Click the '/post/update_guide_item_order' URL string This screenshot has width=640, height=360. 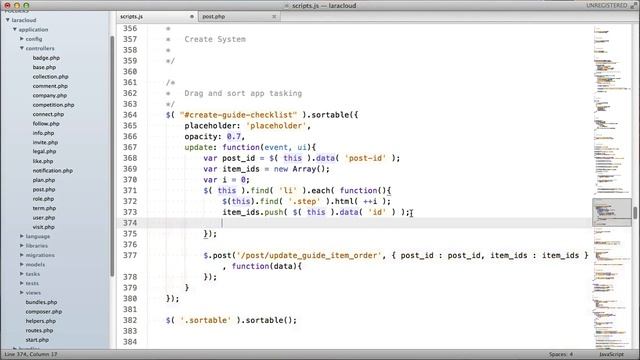pyautogui.click(x=309, y=256)
